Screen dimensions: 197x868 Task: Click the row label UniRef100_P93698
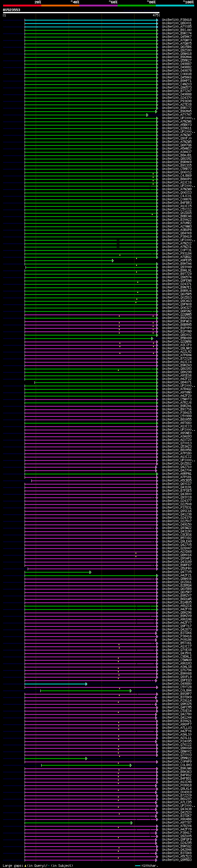(x=177, y=101)
